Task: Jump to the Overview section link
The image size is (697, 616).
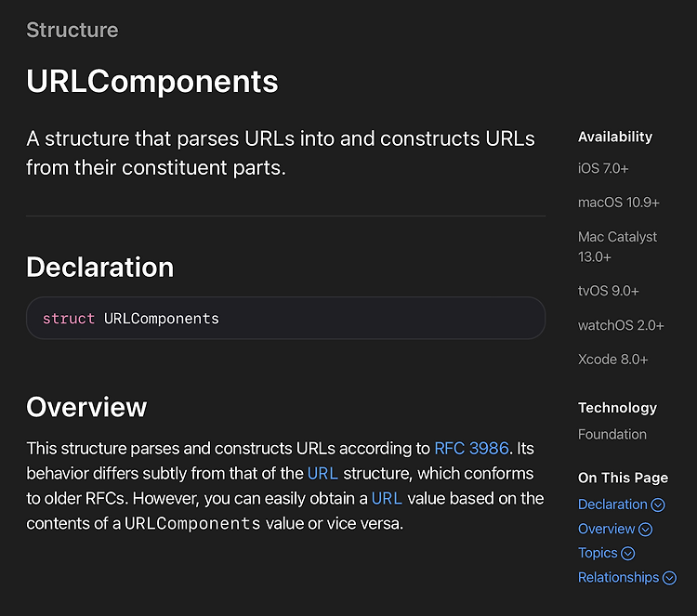Action: [606, 529]
